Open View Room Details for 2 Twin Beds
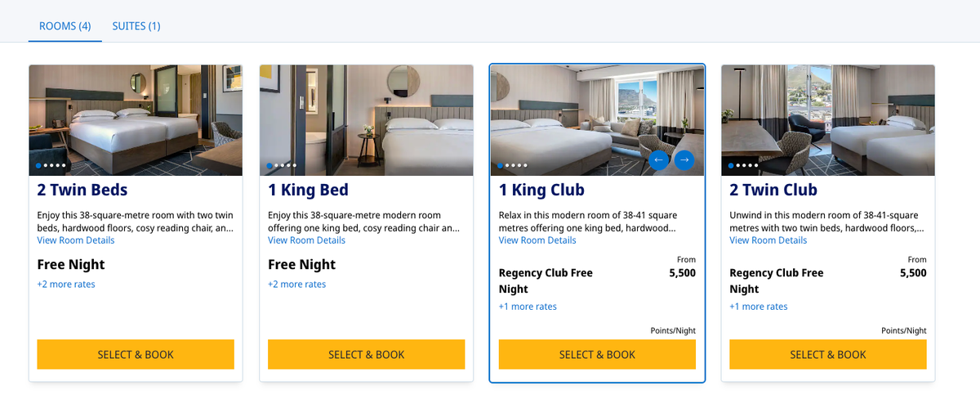The image size is (980, 399). pos(76,240)
